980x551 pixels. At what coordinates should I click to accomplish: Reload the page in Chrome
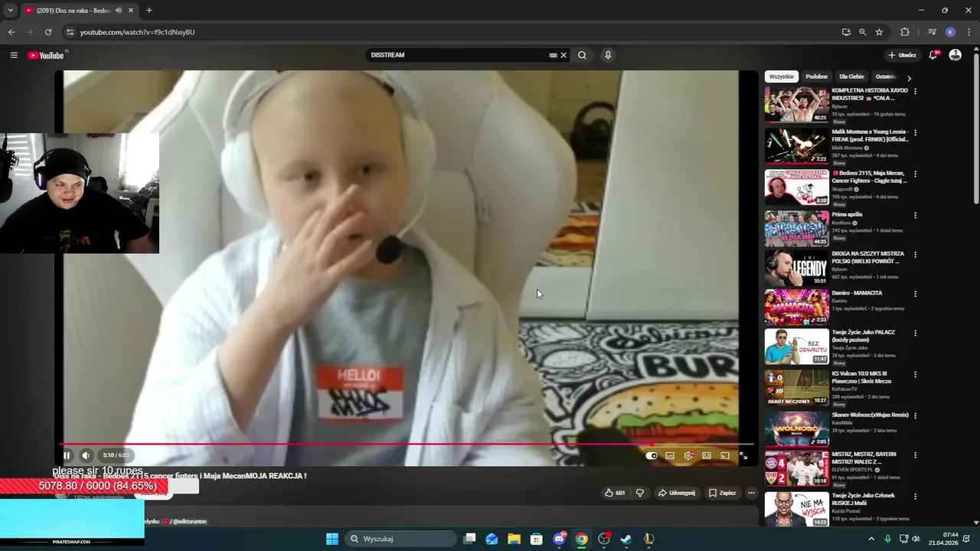[x=48, y=32]
